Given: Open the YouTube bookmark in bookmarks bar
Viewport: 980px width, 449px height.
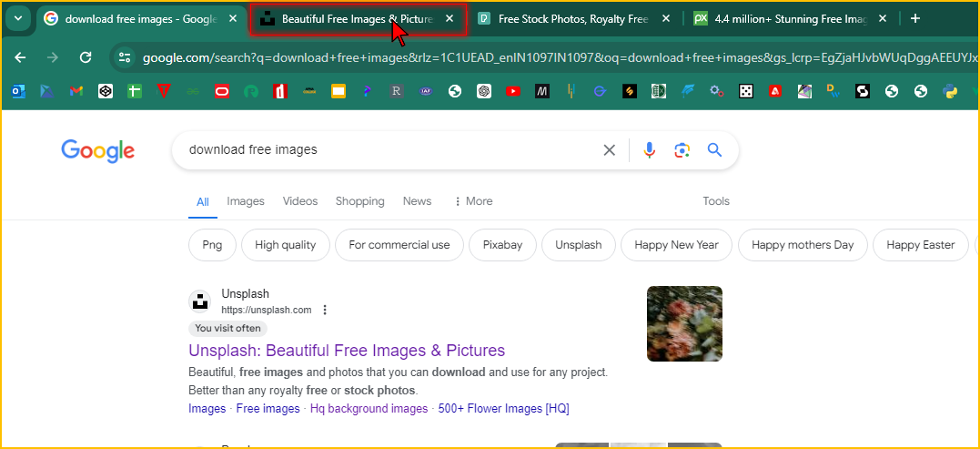Looking at the screenshot, I should [x=512, y=91].
